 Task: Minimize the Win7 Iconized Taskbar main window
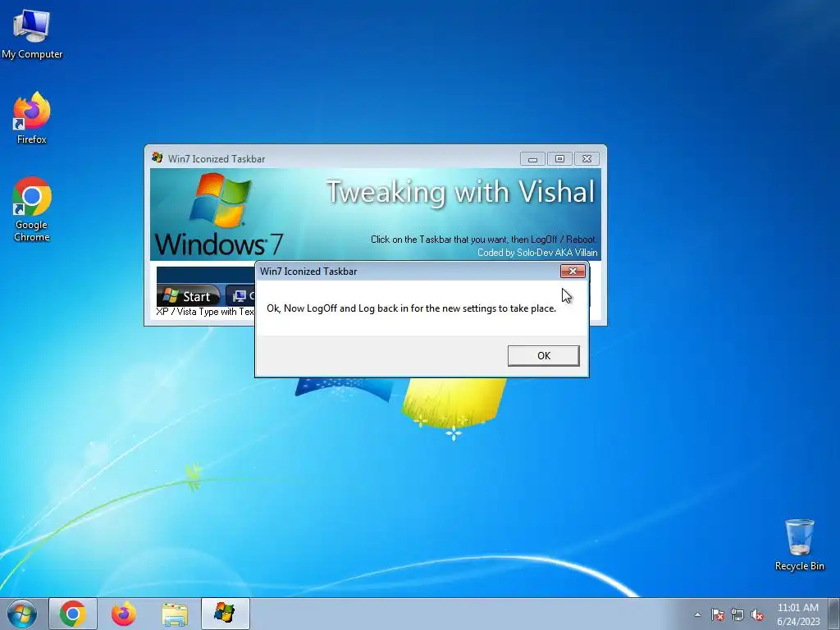click(x=532, y=159)
